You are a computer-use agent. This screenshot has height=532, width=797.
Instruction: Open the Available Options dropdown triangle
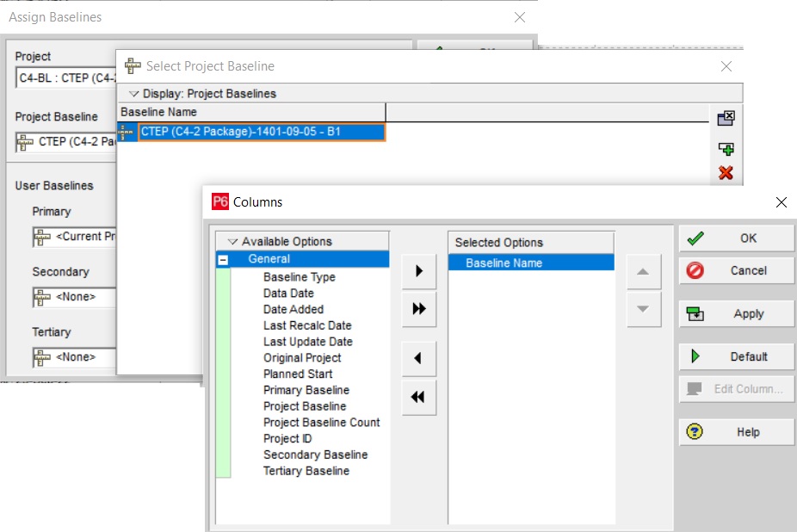pyautogui.click(x=232, y=242)
